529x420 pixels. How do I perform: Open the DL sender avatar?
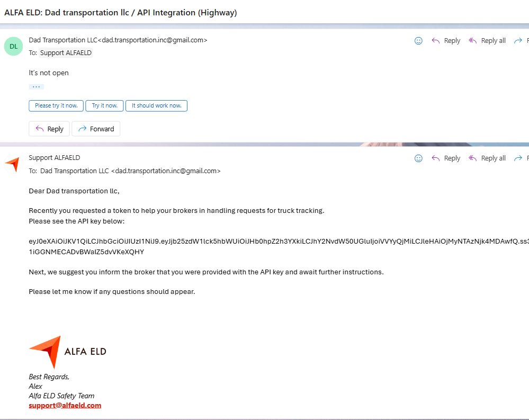point(13,46)
